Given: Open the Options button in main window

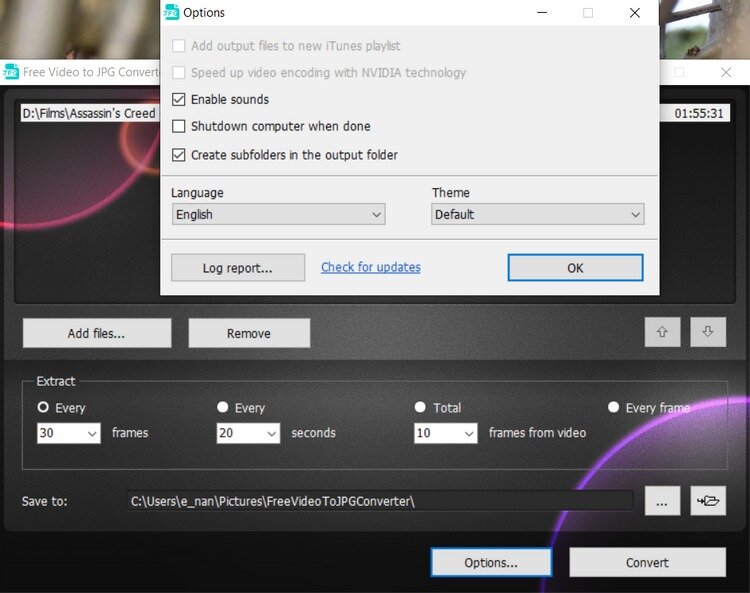Looking at the screenshot, I should 491,562.
